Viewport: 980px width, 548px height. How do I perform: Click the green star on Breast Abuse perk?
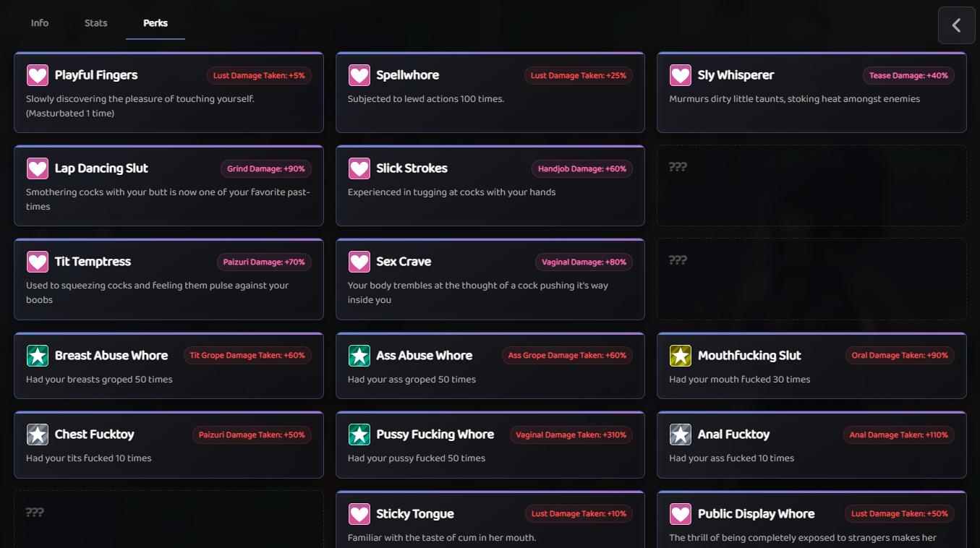(38, 356)
